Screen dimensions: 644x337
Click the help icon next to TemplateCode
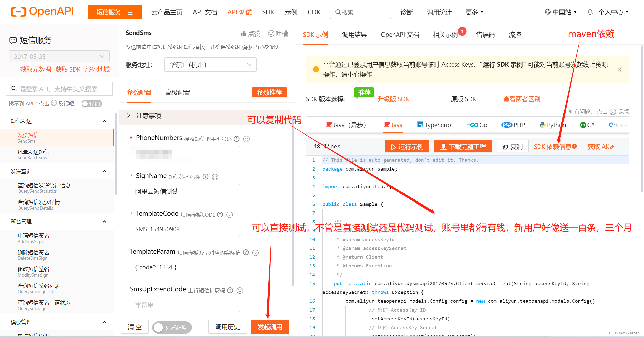pyautogui.click(x=220, y=214)
